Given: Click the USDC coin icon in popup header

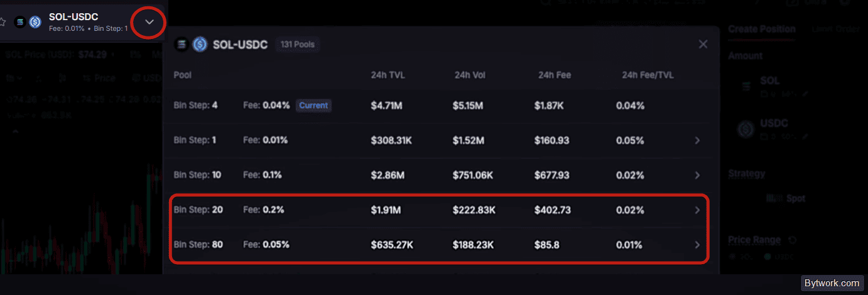Looking at the screenshot, I should (x=200, y=45).
